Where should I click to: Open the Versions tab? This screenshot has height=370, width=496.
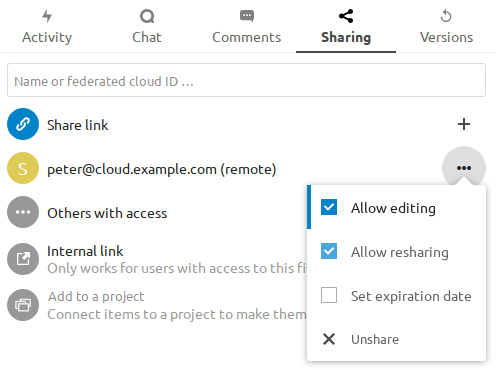coord(446,27)
